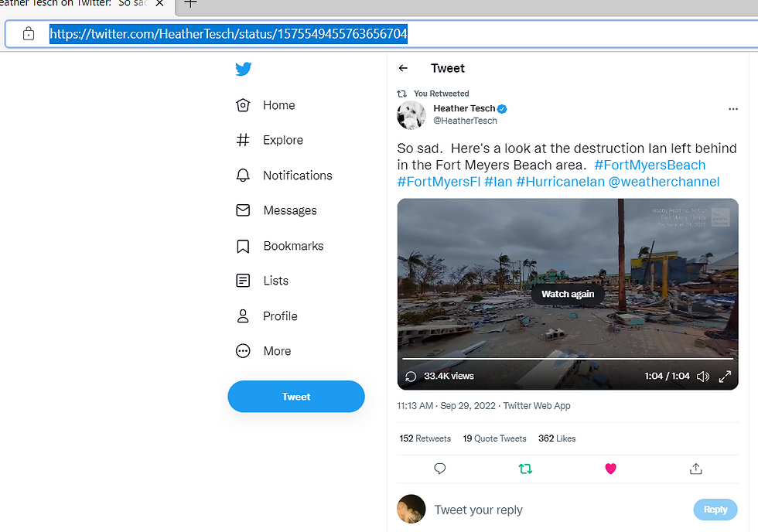Click the reply speech bubble icon
Viewport: 758px width, 532px height.
[x=440, y=469]
